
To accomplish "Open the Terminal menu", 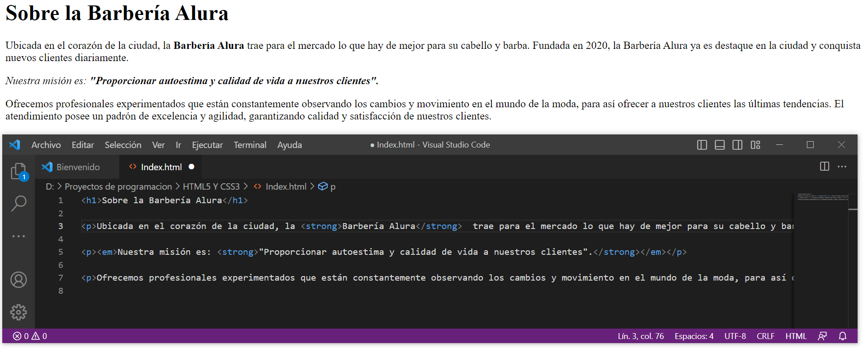I will click(250, 145).
